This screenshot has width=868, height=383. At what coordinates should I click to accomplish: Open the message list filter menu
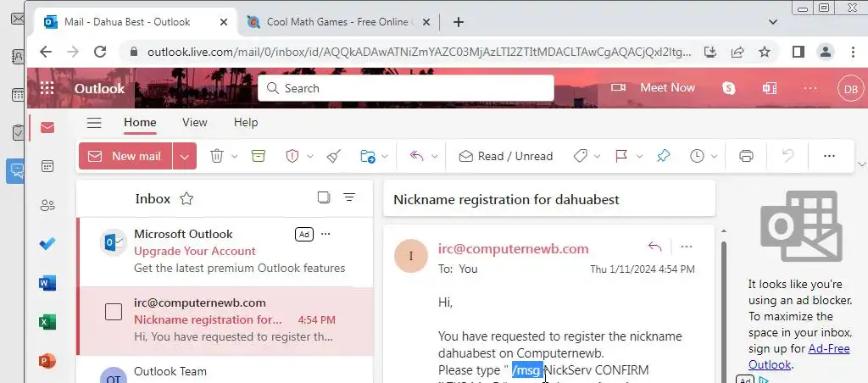[349, 197]
